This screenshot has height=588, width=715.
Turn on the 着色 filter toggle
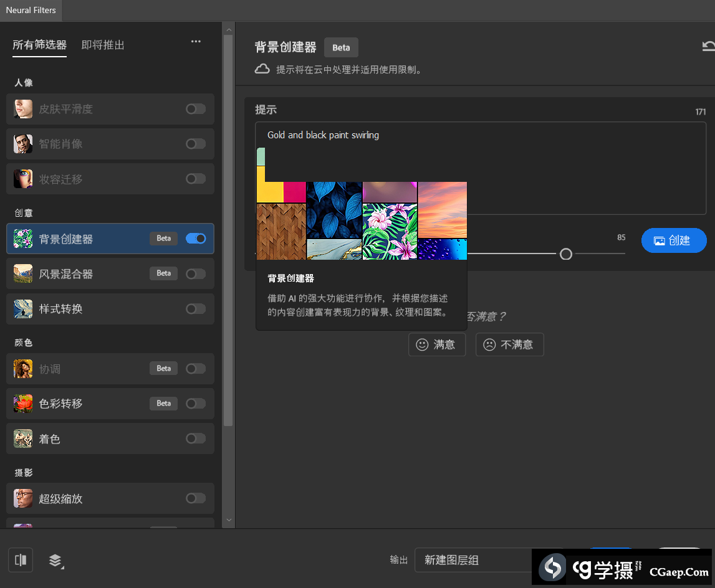(x=196, y=439)
